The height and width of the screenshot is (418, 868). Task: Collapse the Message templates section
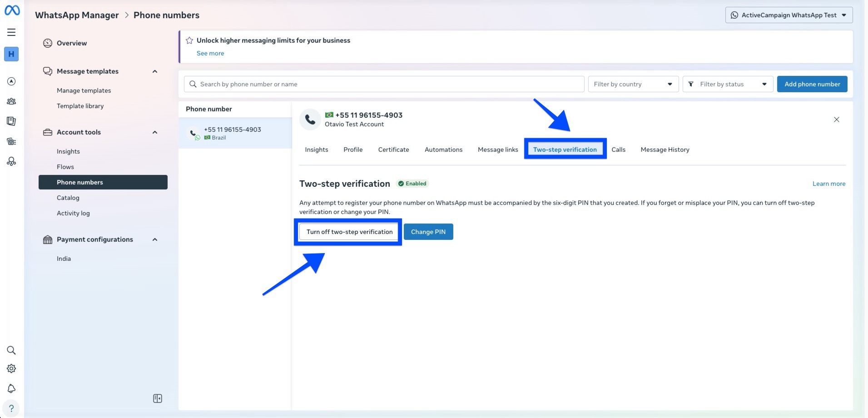point(155,71)
